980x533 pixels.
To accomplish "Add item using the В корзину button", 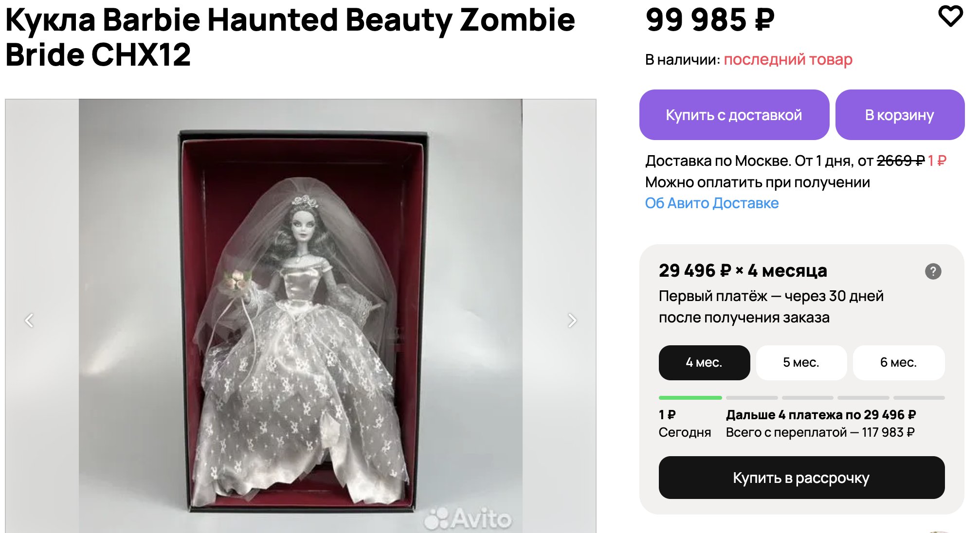I will (899, 115).
